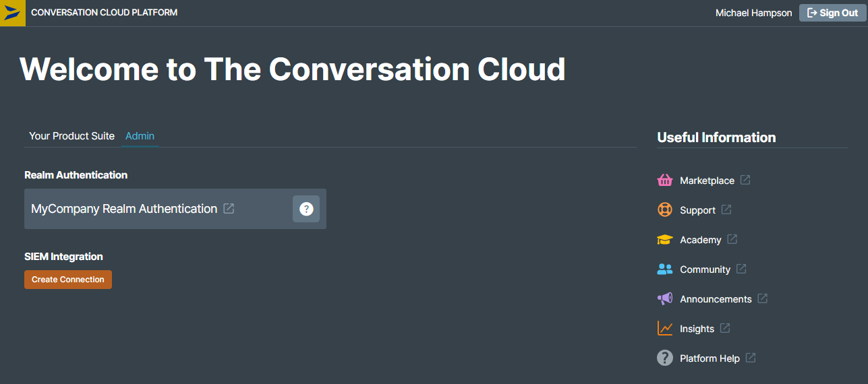The width and height of the screenshot is (868, 384).
Task: Click the Community people icon
Action: [665, 269]
